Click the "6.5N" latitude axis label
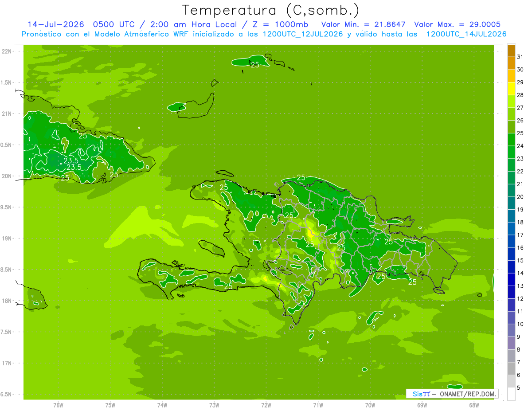532x411 pixels. tap(7, 394)
